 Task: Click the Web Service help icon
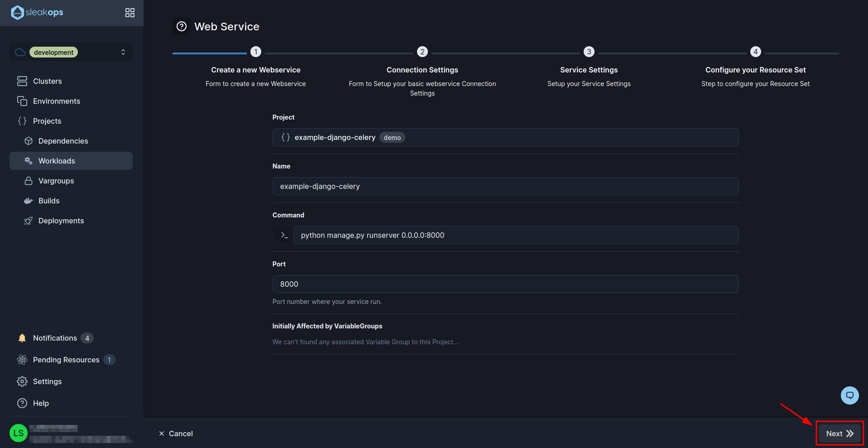coord(182,26)
